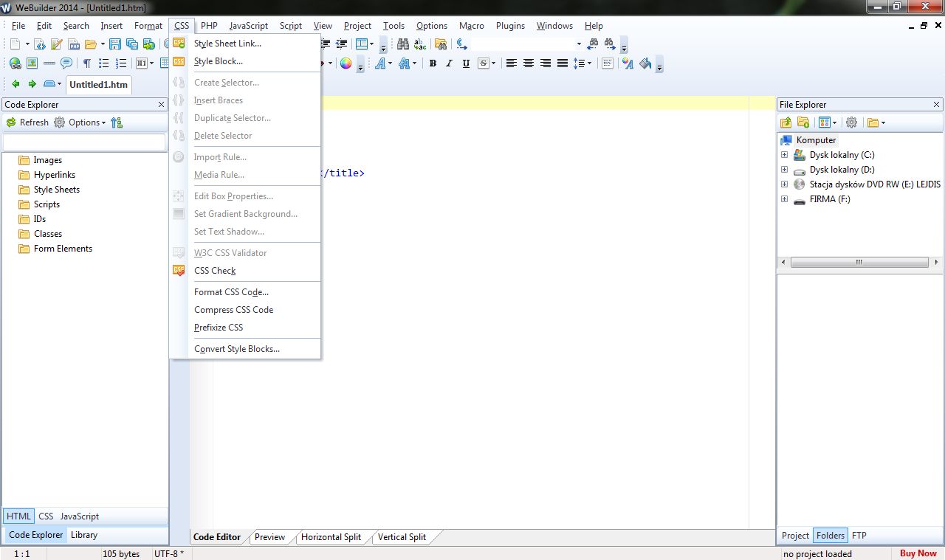Viewport: 945px width, 560px height.
Task: Toggle bold formatting
Action: click(433, 63)
